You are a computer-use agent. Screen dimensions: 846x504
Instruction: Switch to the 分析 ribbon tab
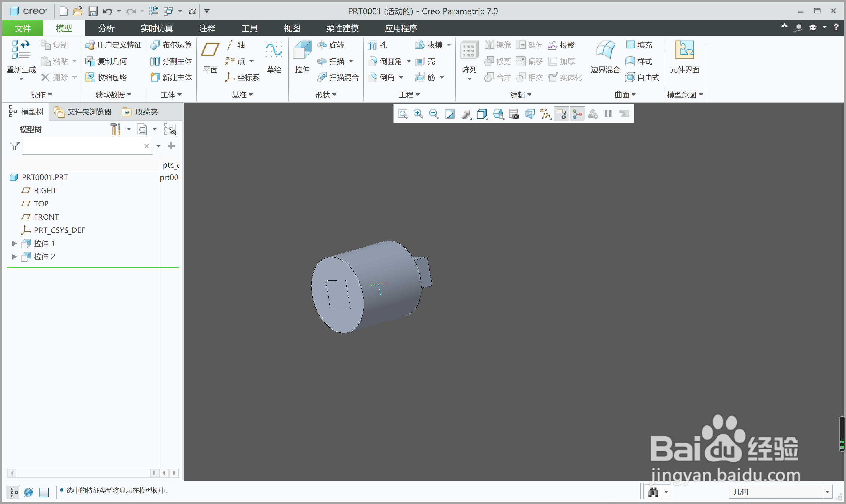tap(106, 28)
